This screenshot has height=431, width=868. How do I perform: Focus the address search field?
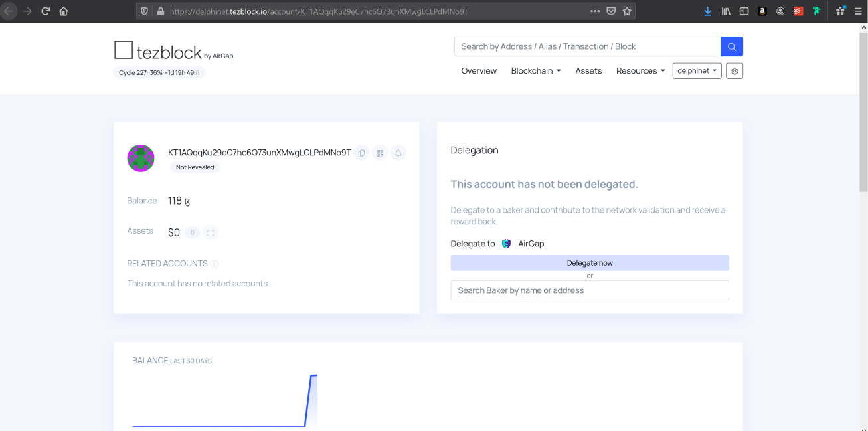pyautogui.click(x=588, y=46)
